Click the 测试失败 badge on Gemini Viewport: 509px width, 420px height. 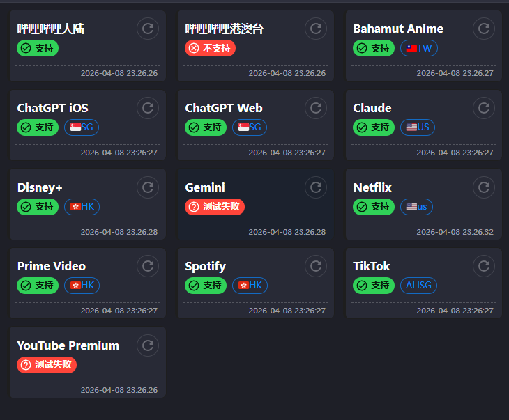[215, 207]
